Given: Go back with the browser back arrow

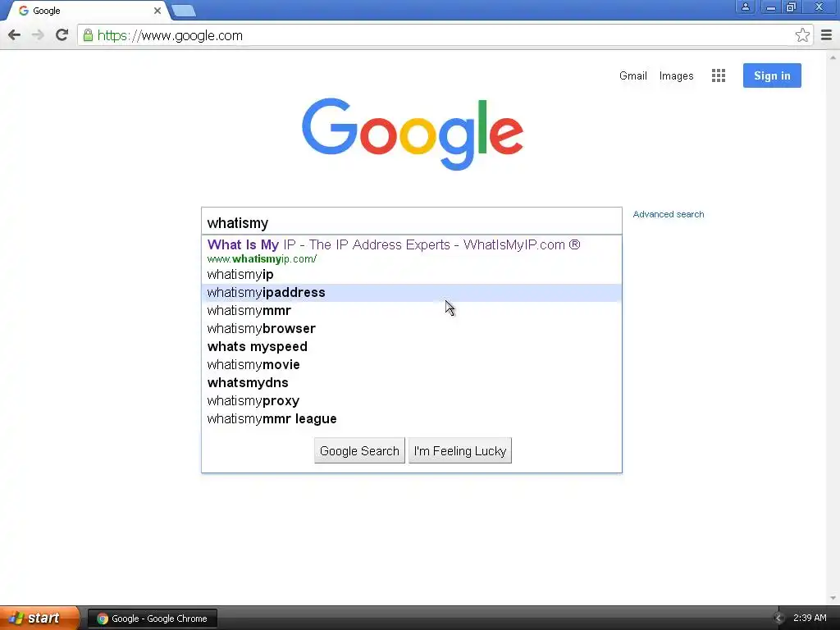Looking at the screenshot, I should click(x=15, y=35).
